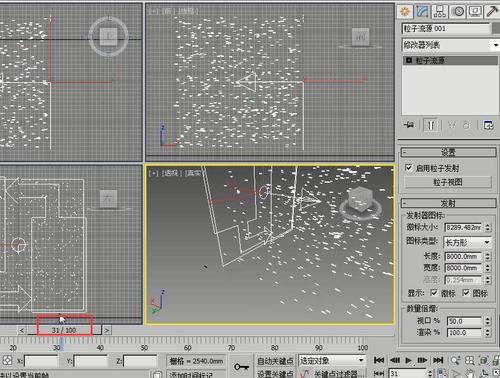Open the Utilities hammer tab
This screenshot has height=378, width=500.
pyautogui.click(x=492, y=12)
